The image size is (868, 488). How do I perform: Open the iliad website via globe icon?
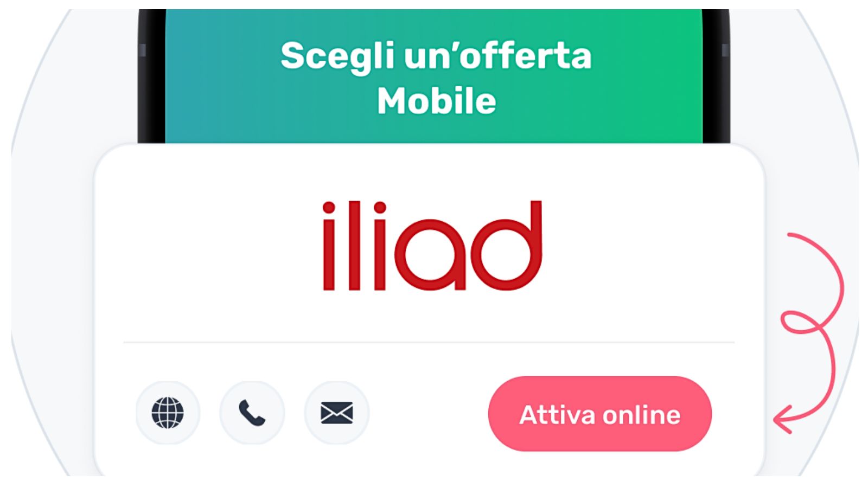[168, 413]
